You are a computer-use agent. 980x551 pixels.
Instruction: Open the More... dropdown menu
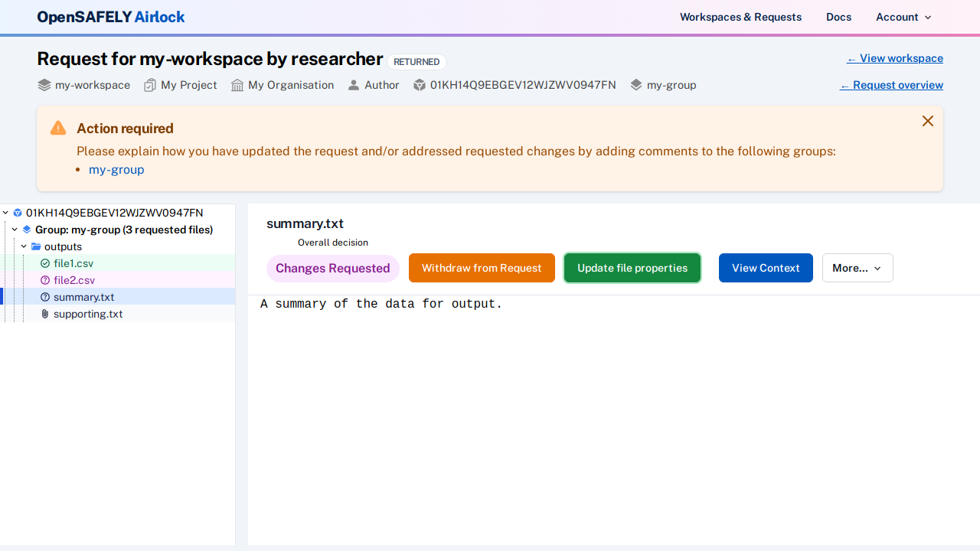point(857,268)
